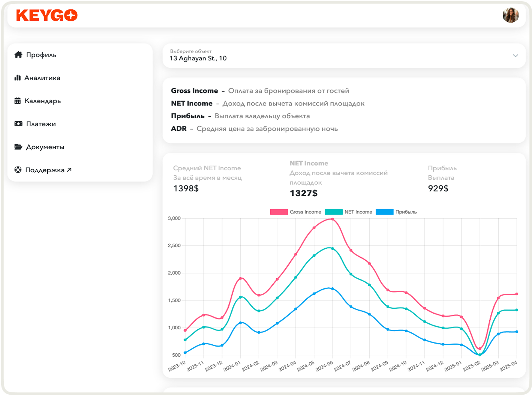This screenshot has width=532, height=395.
Task: Go to the Платежи section
Action: coord(41,124)
